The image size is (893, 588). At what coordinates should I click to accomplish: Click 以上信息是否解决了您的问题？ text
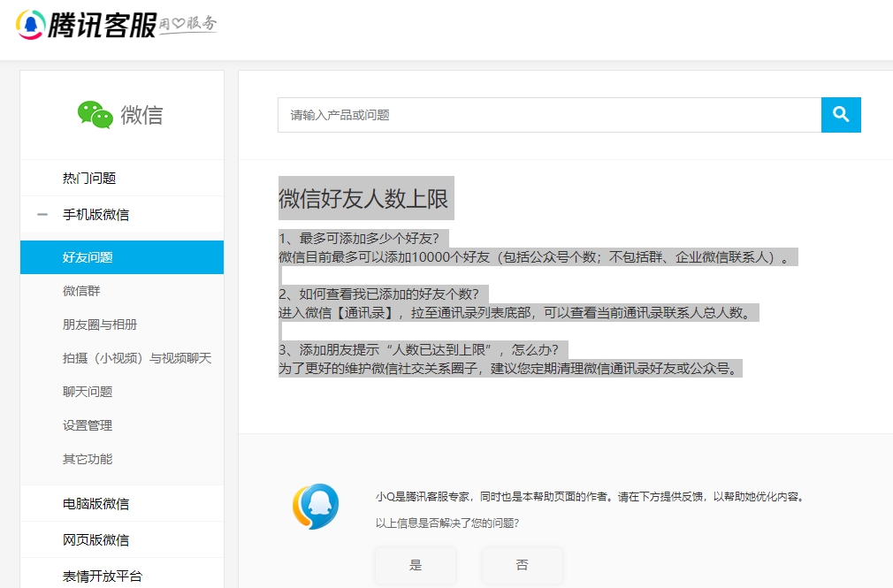(447, 523)
